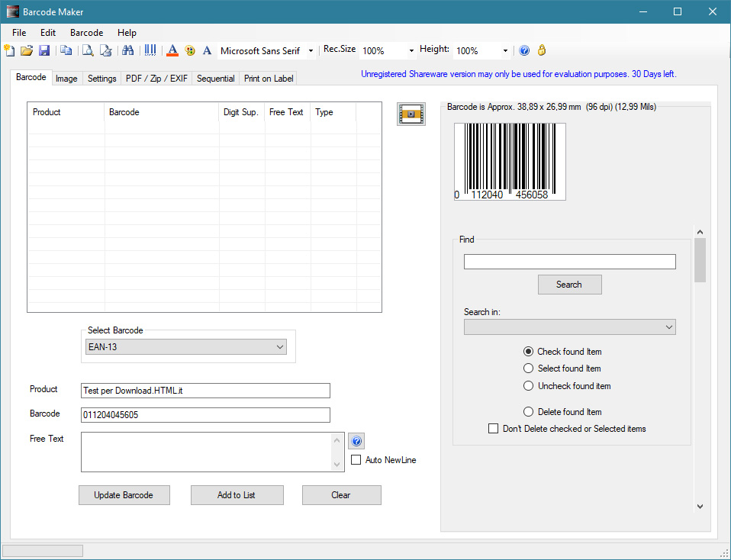The height and width of the screenshot is (560, 731).
Task: Expand the Search in dropdown
Action: [x=569, y=327]
